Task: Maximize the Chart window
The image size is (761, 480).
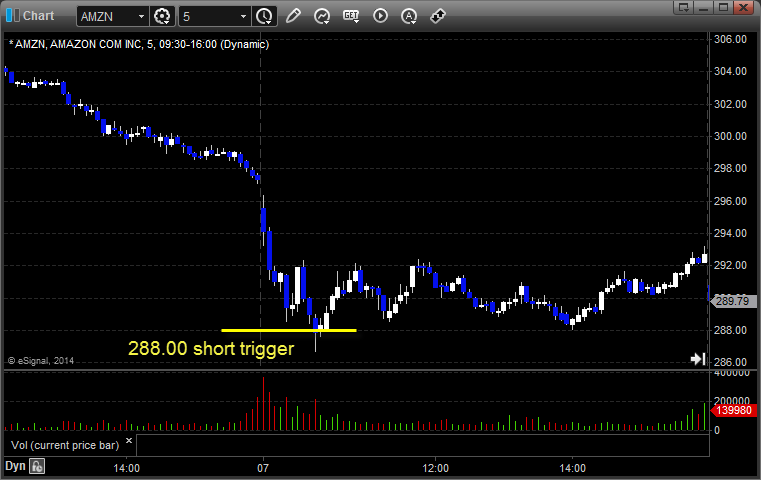Action: [x=724, y=7]
